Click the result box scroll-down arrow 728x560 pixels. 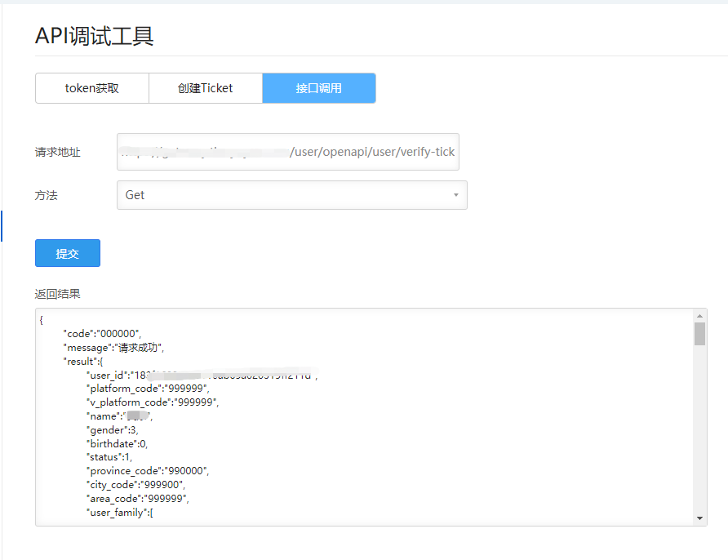tap(699, 518)
